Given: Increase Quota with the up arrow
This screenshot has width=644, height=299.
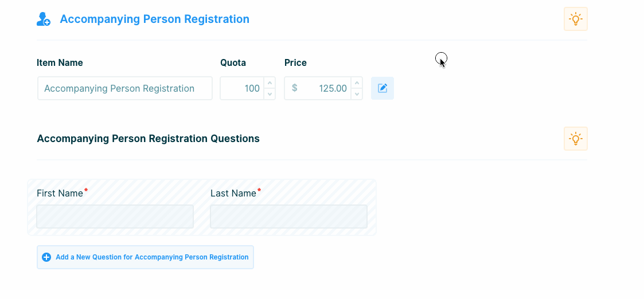Looking at the screenshot, I should click(x=270, y=83).
